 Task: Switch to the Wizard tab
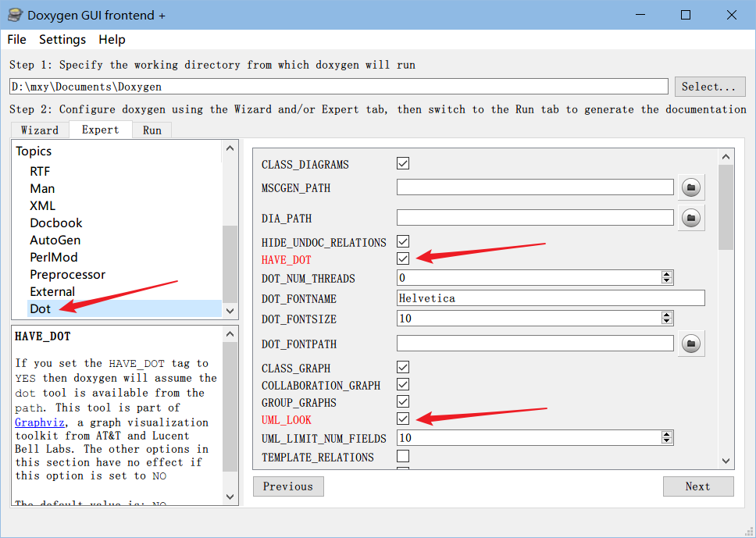(x=40, y=130)
